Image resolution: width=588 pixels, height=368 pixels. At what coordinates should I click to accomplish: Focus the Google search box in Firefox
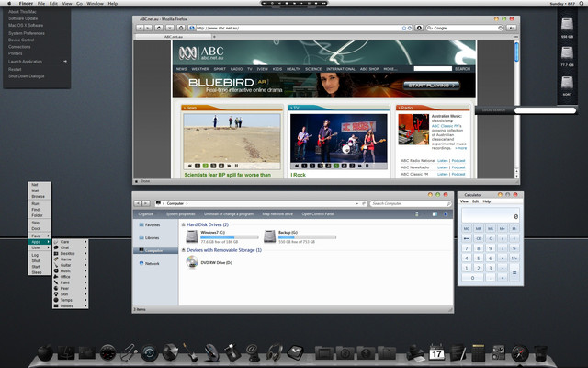(465, 28)
